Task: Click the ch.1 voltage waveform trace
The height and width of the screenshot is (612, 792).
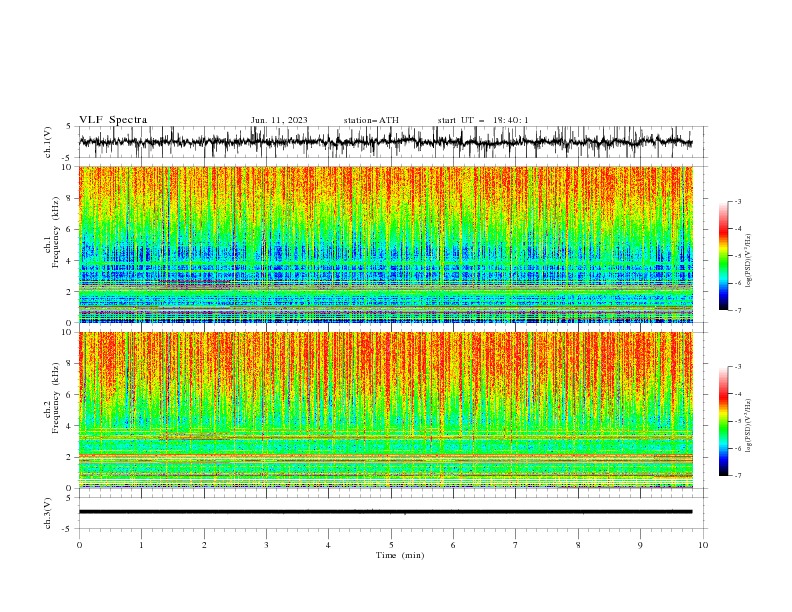Action: 385,142
